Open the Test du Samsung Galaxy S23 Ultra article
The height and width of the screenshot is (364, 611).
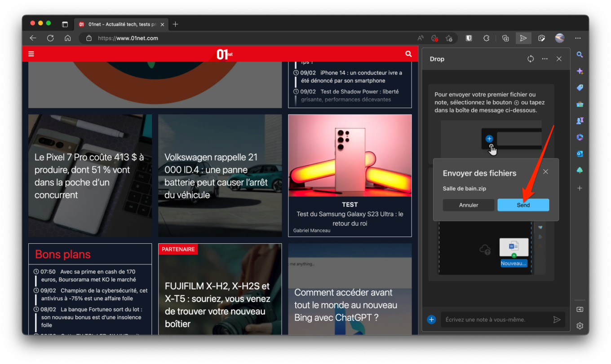350,219
